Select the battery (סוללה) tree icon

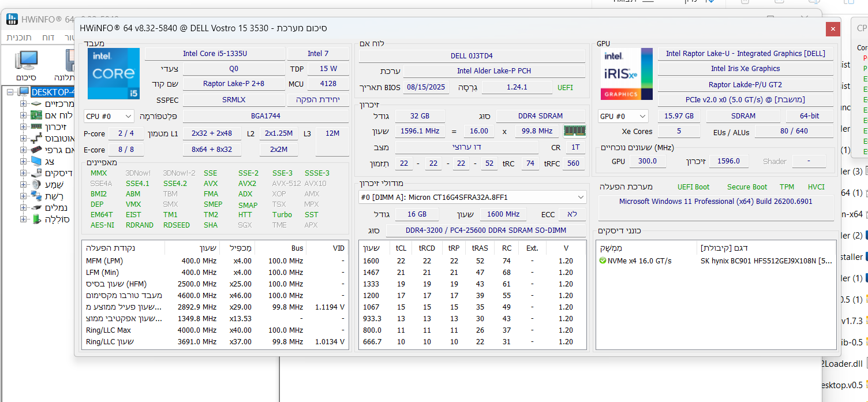(36, 219)
